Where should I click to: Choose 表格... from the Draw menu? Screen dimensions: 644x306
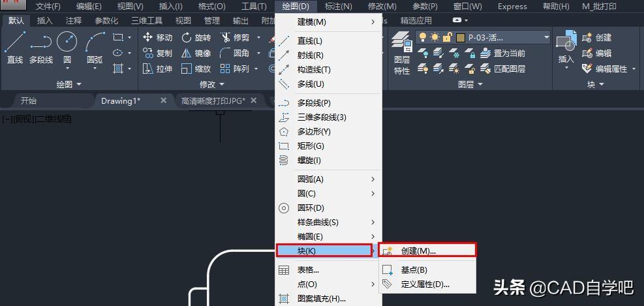(328, 270)
